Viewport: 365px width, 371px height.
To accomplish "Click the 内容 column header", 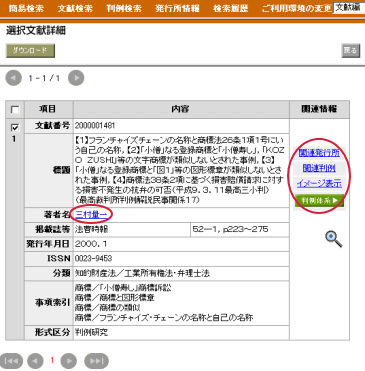I will [x=181, y=109].
